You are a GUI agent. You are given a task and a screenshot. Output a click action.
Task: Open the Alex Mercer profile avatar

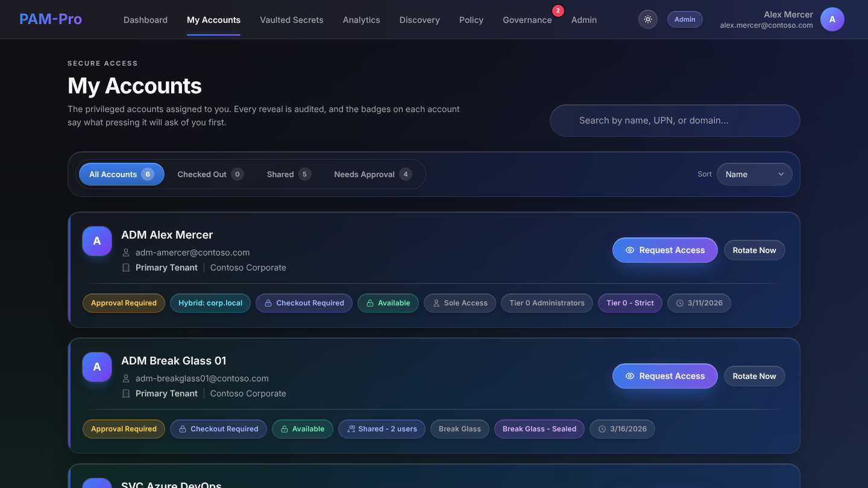[x=832, y=19]
